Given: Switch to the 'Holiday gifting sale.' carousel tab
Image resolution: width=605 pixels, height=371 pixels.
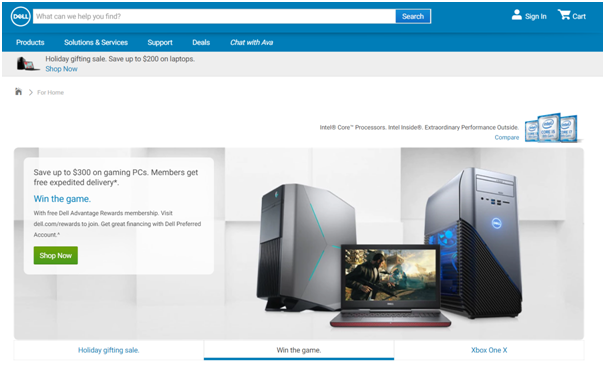Looking at the screenshot, I should [109, 350].
